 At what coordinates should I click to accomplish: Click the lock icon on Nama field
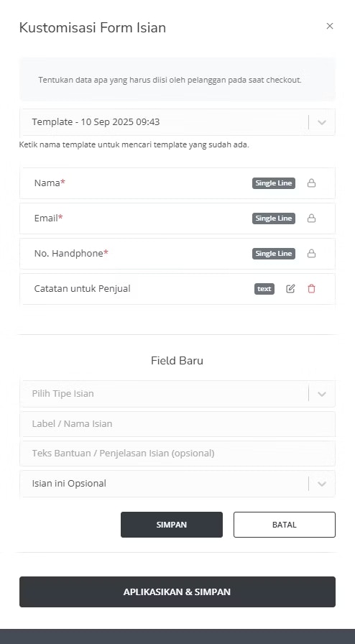click(x=311, y=183)
